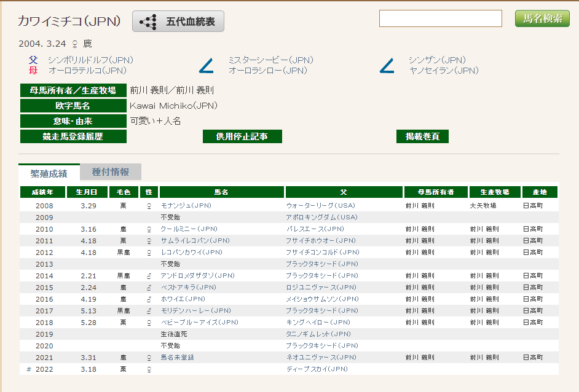The width and height of the screenshot is (579, 392).
Task: Open offspring link モナンジュ(JPN)
Action: coord(186,206)
